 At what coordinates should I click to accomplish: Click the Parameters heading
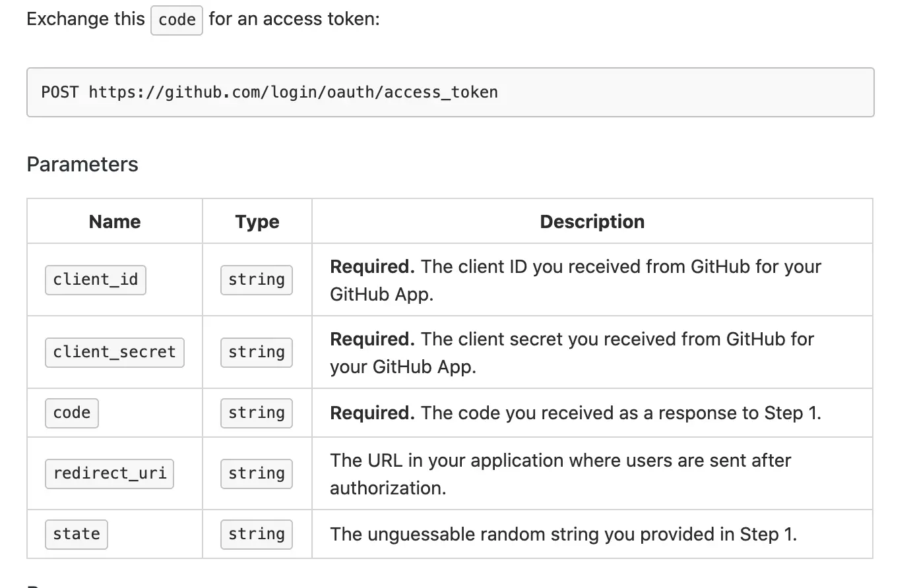(82, 164)
